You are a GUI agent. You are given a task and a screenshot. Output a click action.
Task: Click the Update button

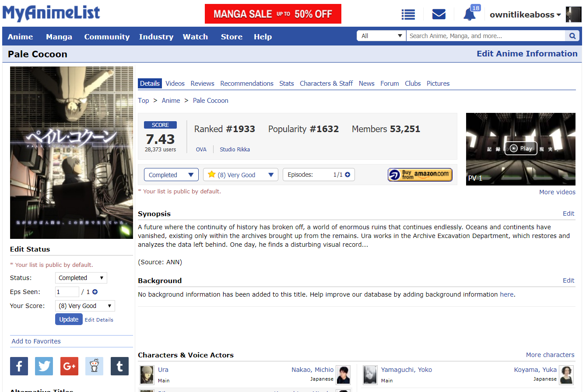click(69, 319)
